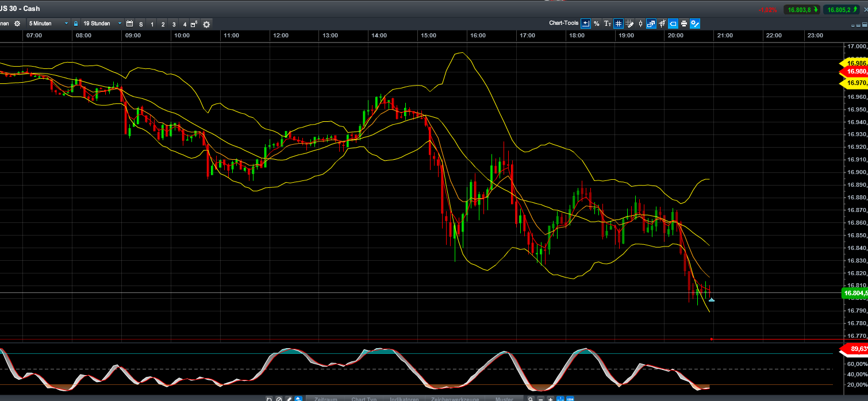The height and width of the screenshot is (401, 868).
Task: Click the magnifier zoom icon at the bottom
Action: [531, 399]
